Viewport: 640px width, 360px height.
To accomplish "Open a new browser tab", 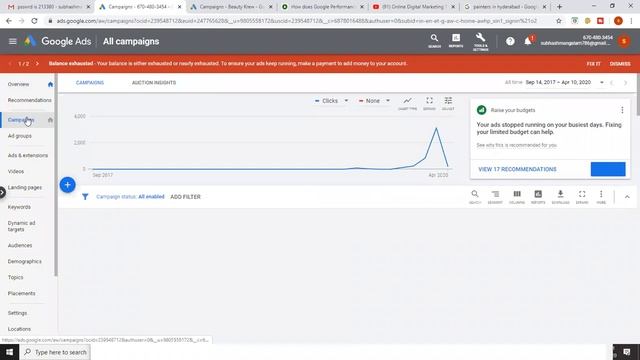I will pos(560,7).
